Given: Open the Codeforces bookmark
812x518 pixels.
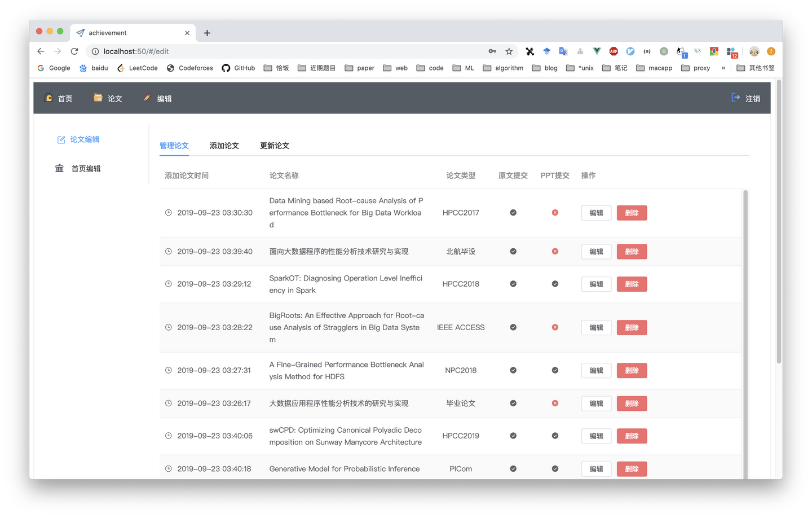Looking at the screenshot, I should [189, 68].
